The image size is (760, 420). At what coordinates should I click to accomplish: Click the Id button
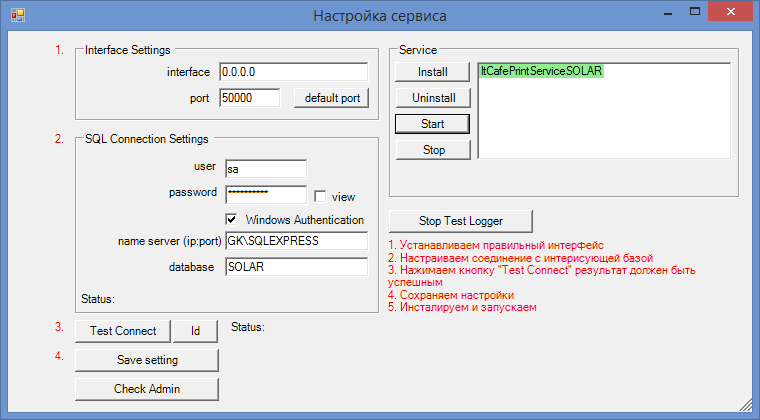196,331
